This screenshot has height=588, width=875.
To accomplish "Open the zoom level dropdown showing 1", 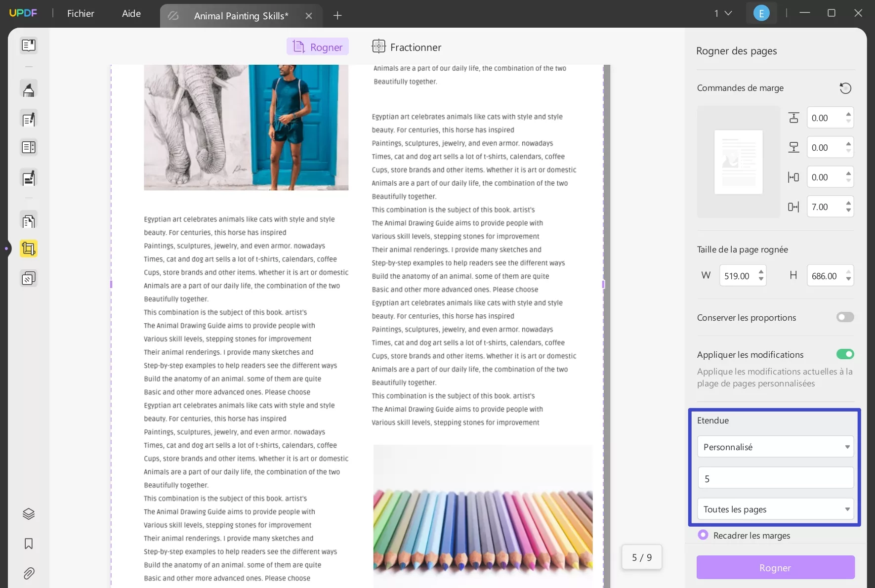I will coord(722,13).
